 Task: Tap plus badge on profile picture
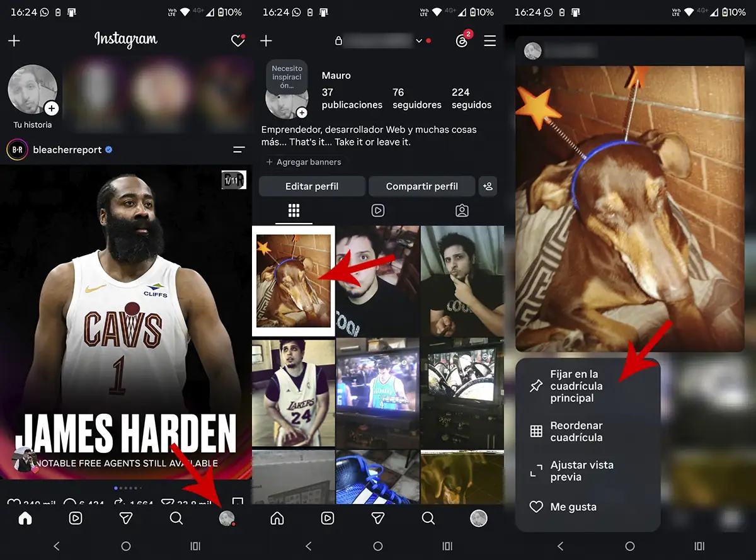302,113
